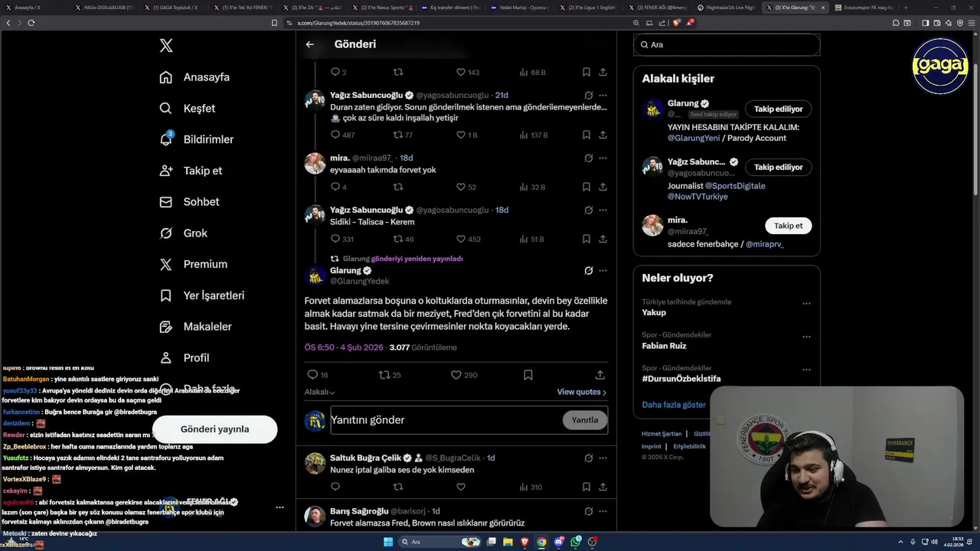The width and height of the screenshot is (980, 551).
Task: Go to Anasayfa in the sidebar
Action: tap(194, 77)
